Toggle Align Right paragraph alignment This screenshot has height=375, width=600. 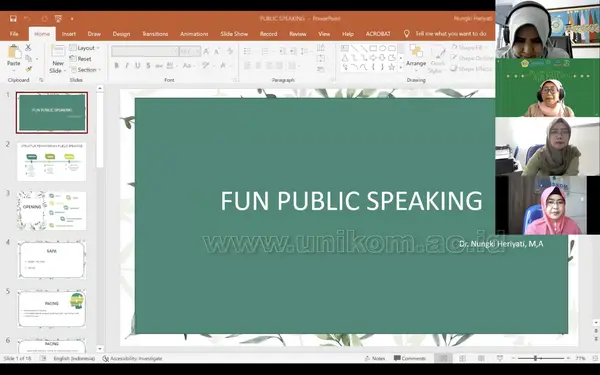coord(269,66)
